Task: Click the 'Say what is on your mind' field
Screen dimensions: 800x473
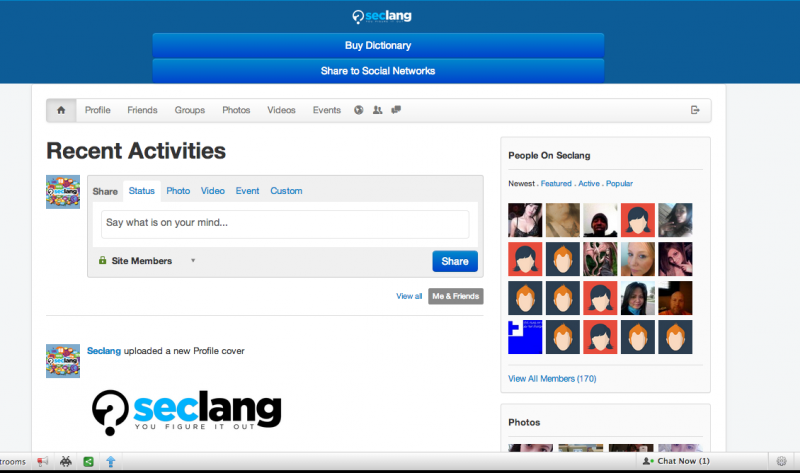Action: (285, 225)
